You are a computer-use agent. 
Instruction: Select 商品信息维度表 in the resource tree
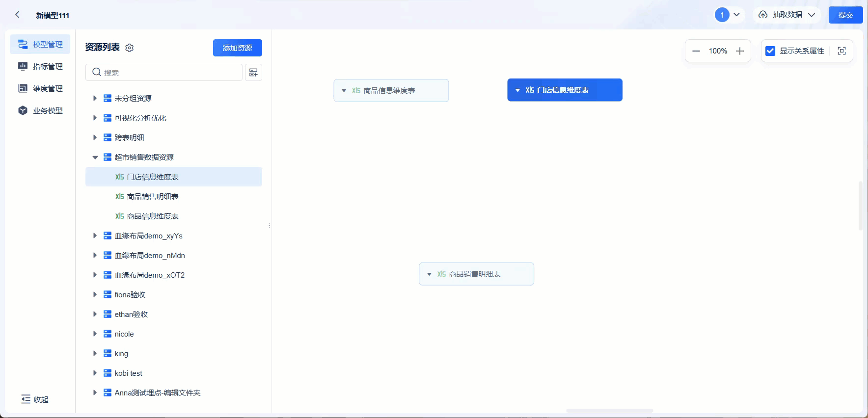click(174, 216)
